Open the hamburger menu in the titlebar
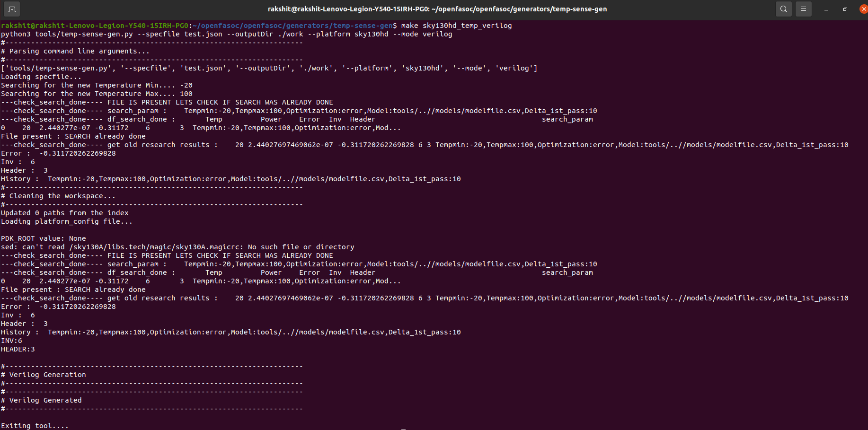The image size is (868, 430). [x=803, y=9]
